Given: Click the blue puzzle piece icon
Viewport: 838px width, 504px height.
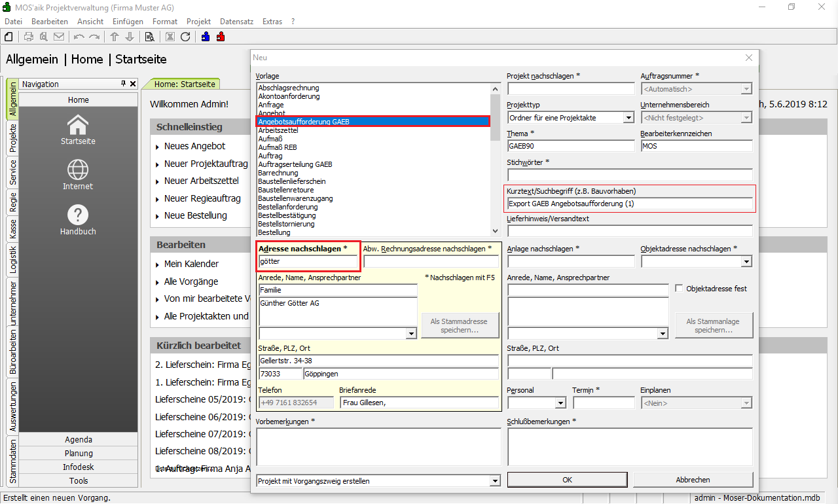Looking at the screenshot, I should (206, 37).
